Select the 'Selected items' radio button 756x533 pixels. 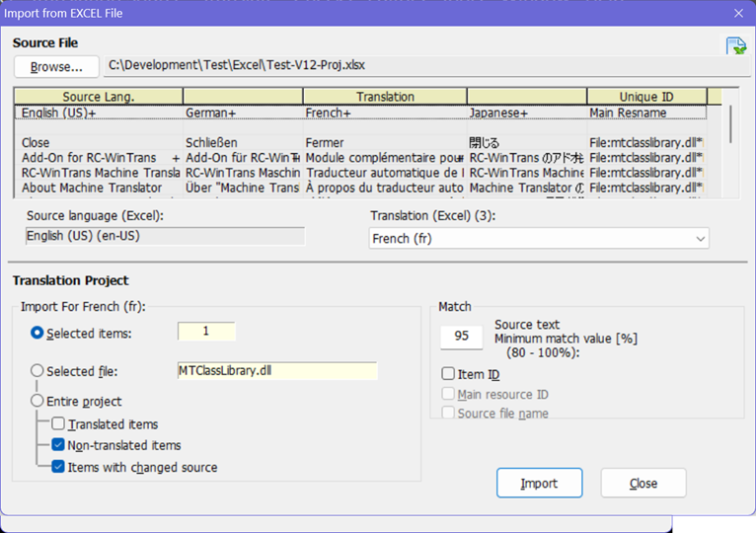(38, 333)
